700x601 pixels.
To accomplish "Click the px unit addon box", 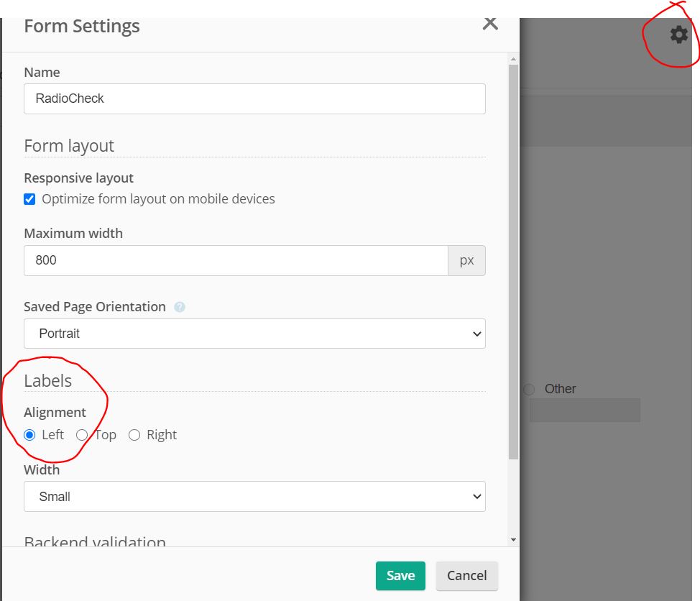I will pos(467,260).
